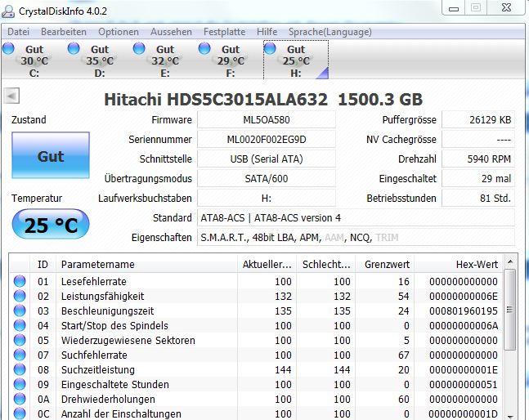Open the Sprache(Language) menu
Screen dimensions: 529x420
click(x=330, y=32)
